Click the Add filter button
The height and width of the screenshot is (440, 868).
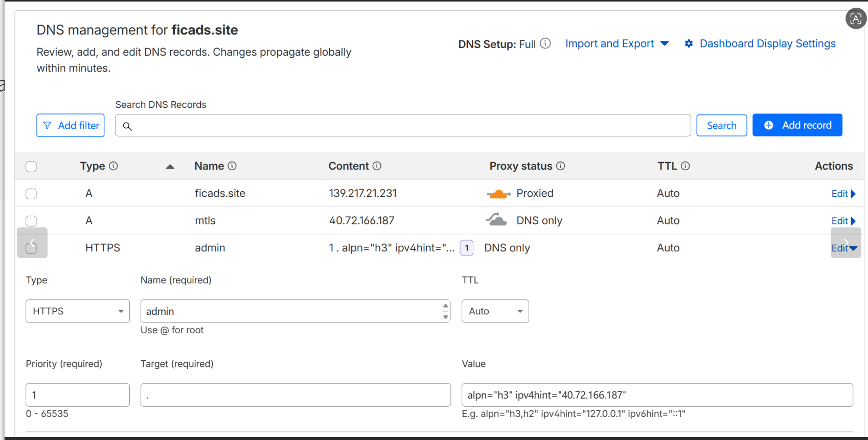(x=71, y=125)
